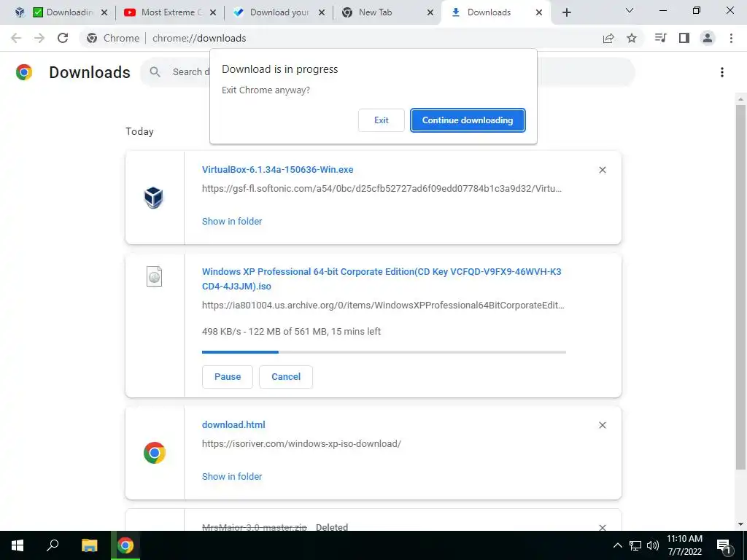Share this page icon in address bar
This screenshot has width=747, height=560.
[x=608, y=38]
